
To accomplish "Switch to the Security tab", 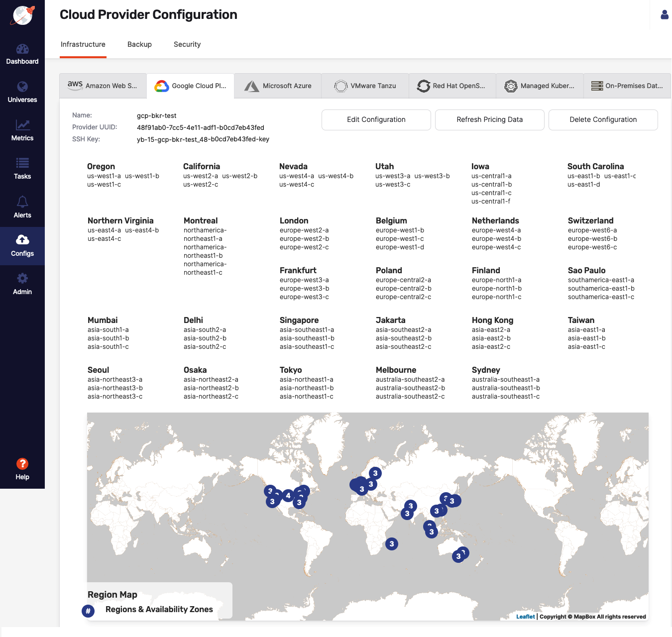I will (187, 44).
